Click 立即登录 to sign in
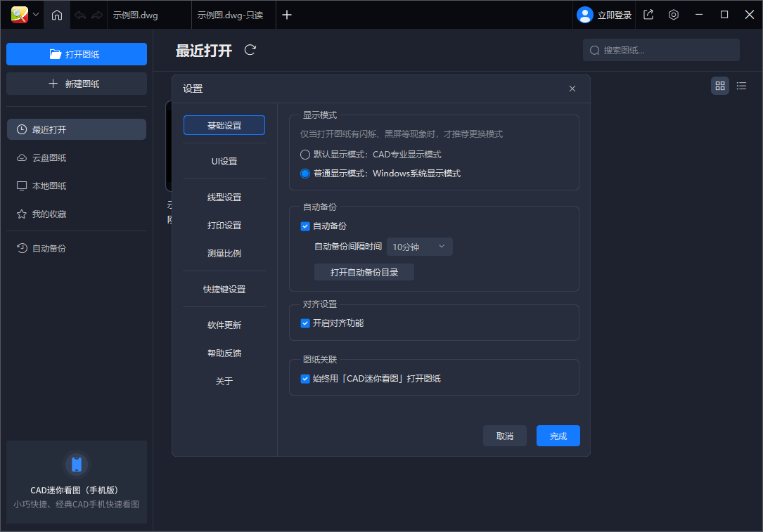This screenshot has width=763, height=532. point(605,14)
